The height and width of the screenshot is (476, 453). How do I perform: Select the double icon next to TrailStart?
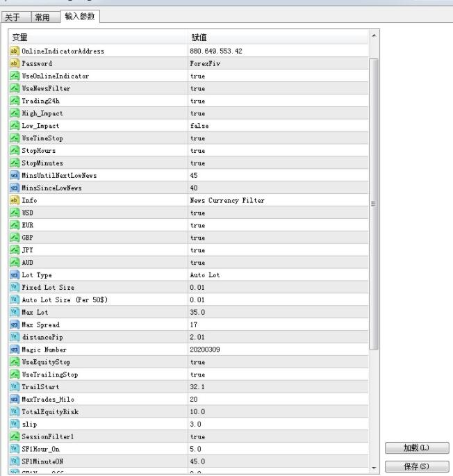coord(15,387)
